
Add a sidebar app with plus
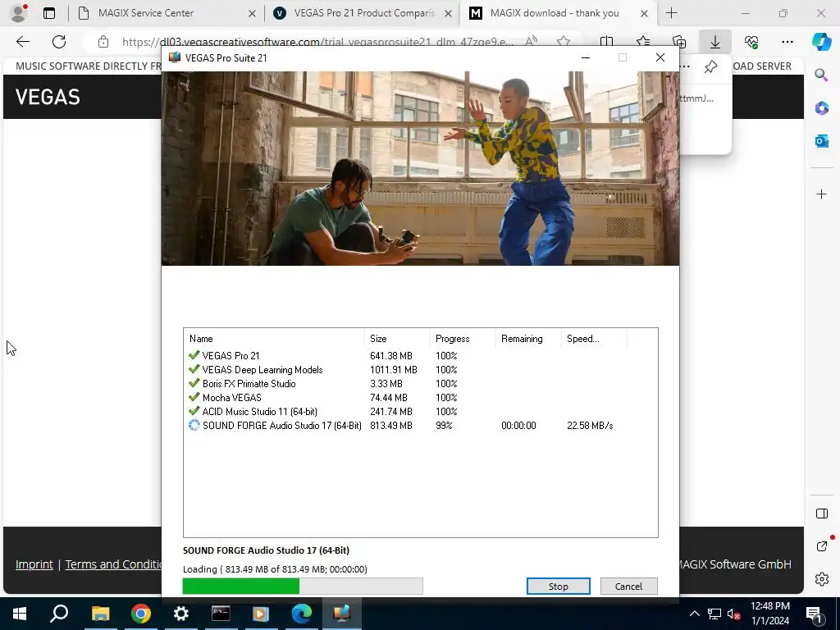coord(821,194)
